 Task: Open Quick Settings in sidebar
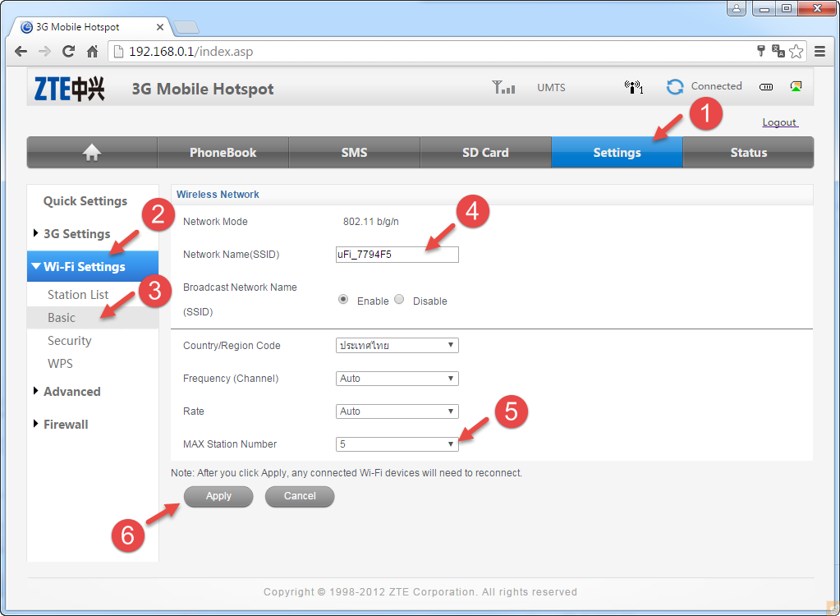click(85, 201)
